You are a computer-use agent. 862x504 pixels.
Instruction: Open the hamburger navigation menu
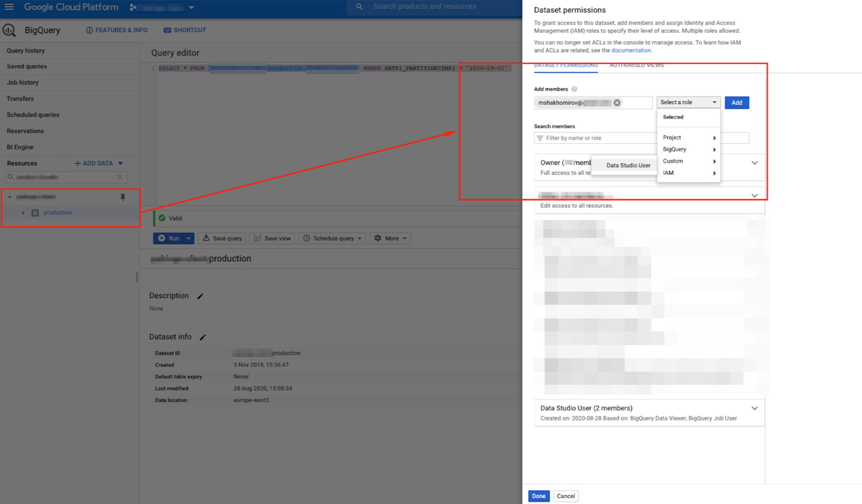[x=9, y=7]
